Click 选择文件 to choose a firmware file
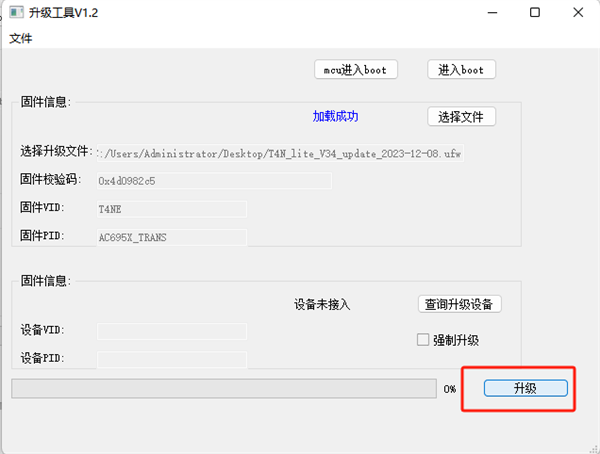The width and height of the screenshot is (600, 454). pos(461,117)
